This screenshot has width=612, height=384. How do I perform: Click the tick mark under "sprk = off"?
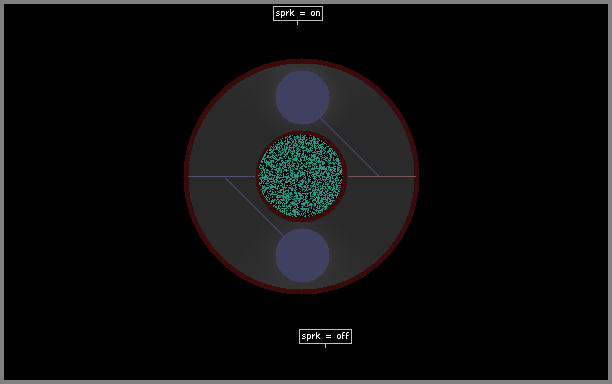325,346
